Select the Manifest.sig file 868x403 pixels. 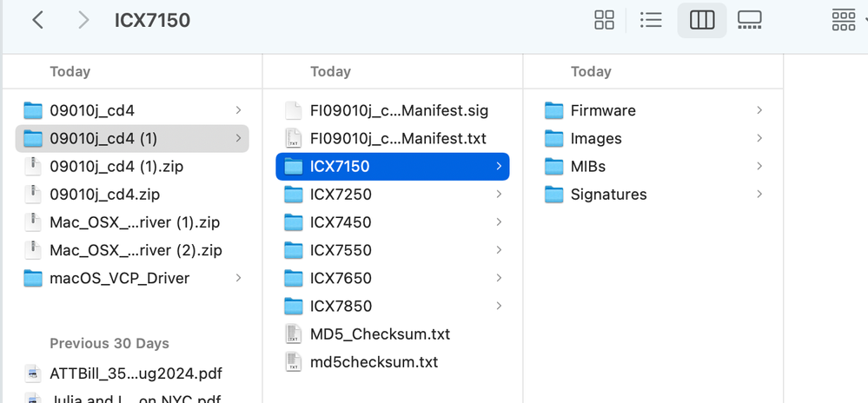click(399, 110)
